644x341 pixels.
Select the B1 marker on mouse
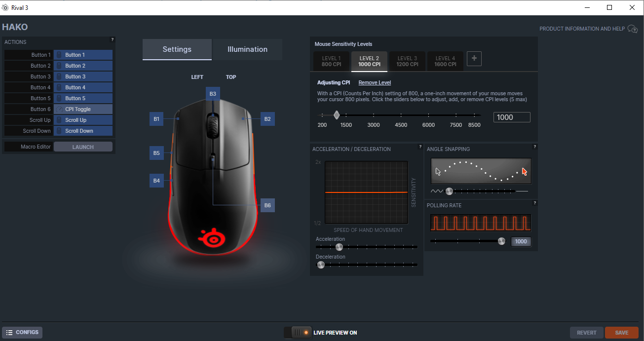(156, 119)
